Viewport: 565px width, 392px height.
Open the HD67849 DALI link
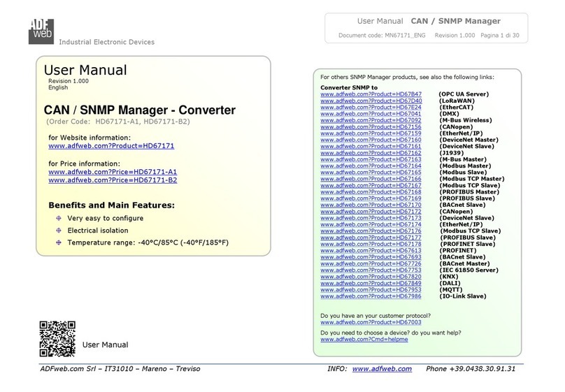[x=371, y=283]
